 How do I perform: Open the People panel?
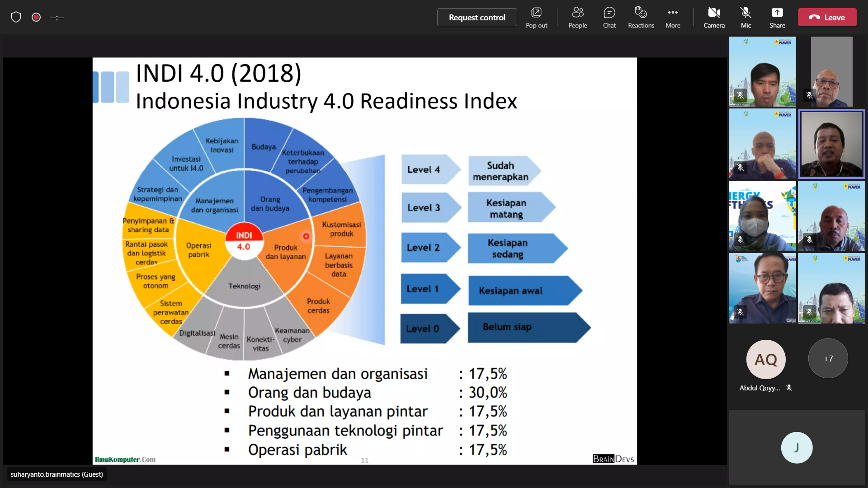pos(577,17)
